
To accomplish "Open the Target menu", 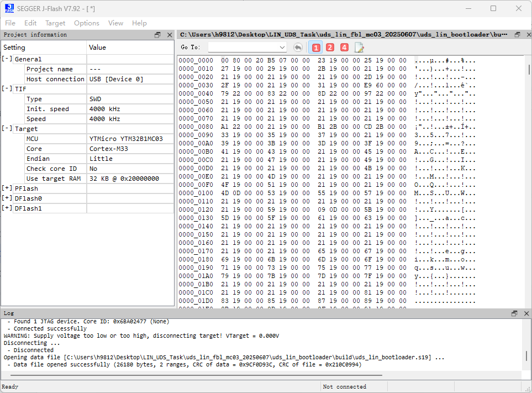I will pos(55,23).
